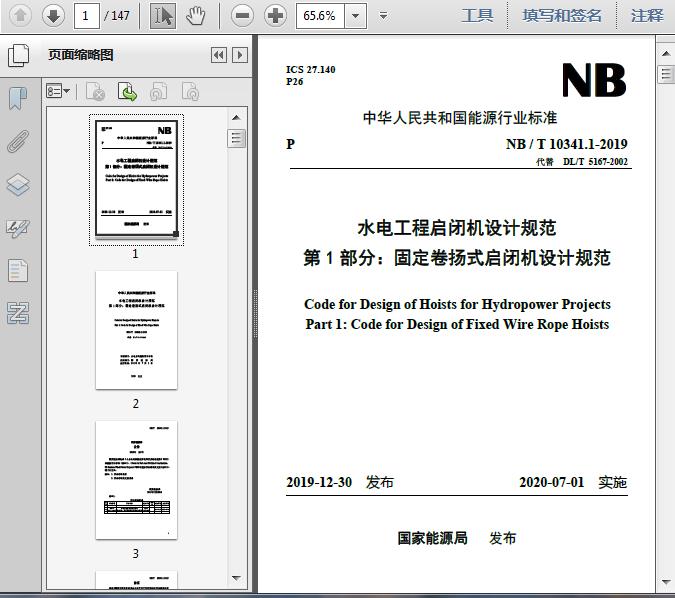Zoom in with the plus button
Image resolution: width=675 pixels, height=598 pixels.
coord(275,15)
